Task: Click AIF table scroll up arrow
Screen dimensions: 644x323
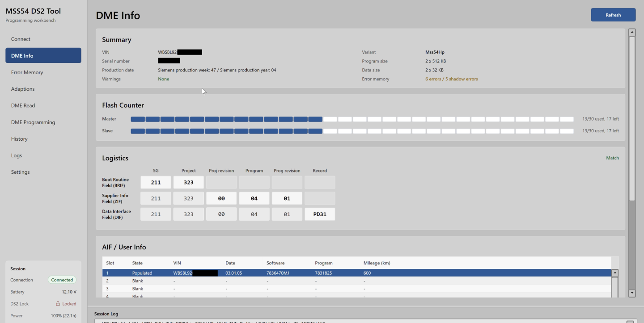Action: pos(615,273)
